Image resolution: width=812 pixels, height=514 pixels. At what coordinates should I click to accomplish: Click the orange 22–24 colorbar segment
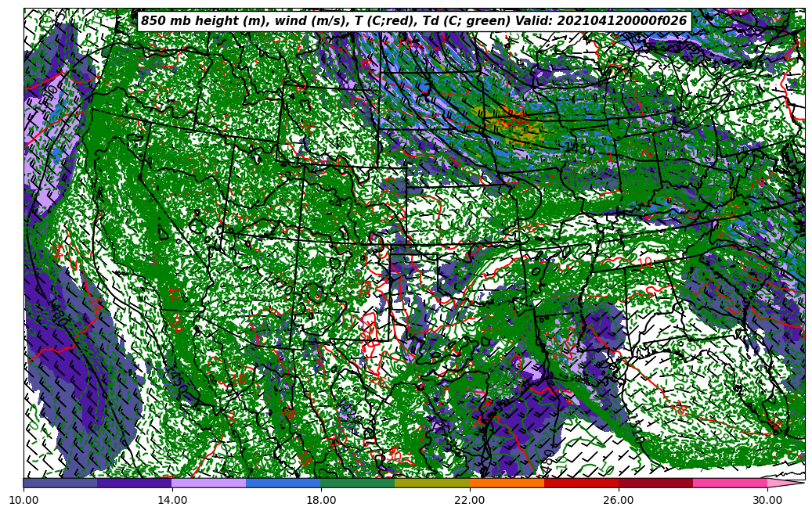(x=507, y=483)
